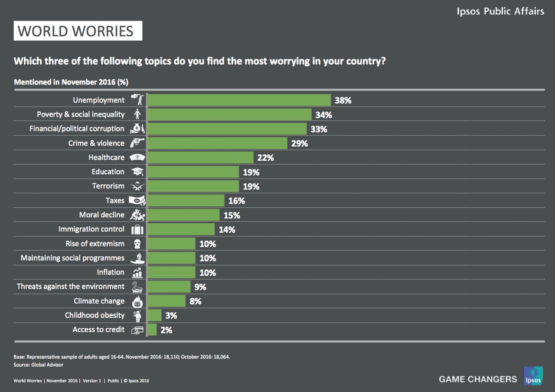Click the Ipsos Public Affairs header text
Image resolution: width=555 pixels, height=392 pixels.
pyautogui.click(x=500, y=11)
